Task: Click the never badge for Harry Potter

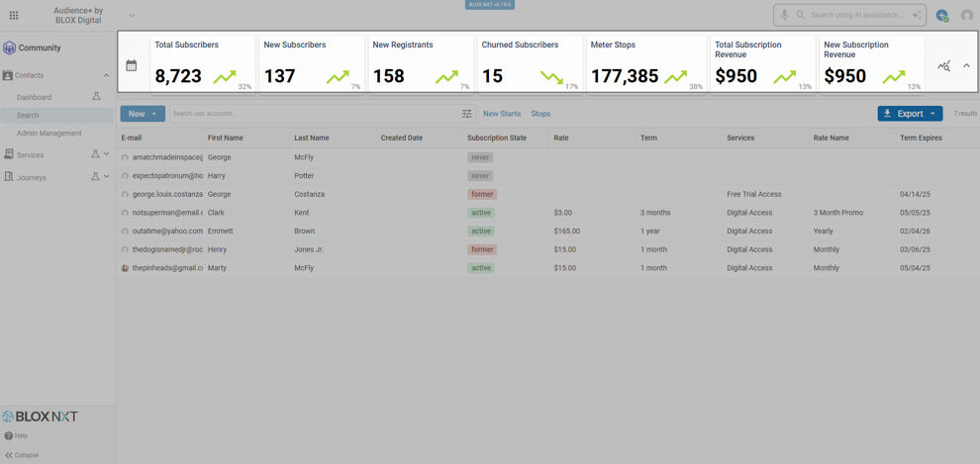Action: coord(480,176)
